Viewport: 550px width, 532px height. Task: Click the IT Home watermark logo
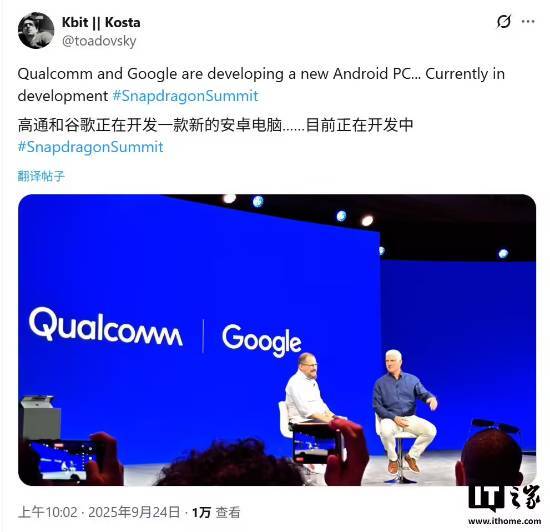(504, 498)
